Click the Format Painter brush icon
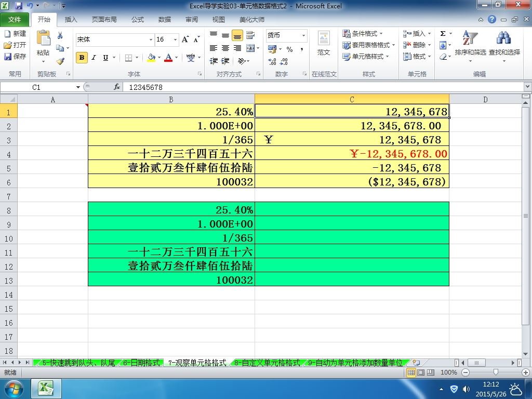The width and height of the screenshot is (532, 399). tap(60, 61)
